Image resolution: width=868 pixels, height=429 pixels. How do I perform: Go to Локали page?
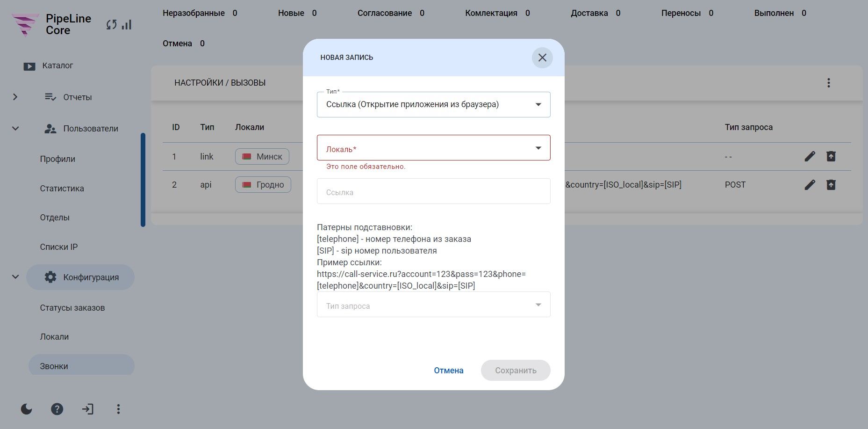coord(54,337)
